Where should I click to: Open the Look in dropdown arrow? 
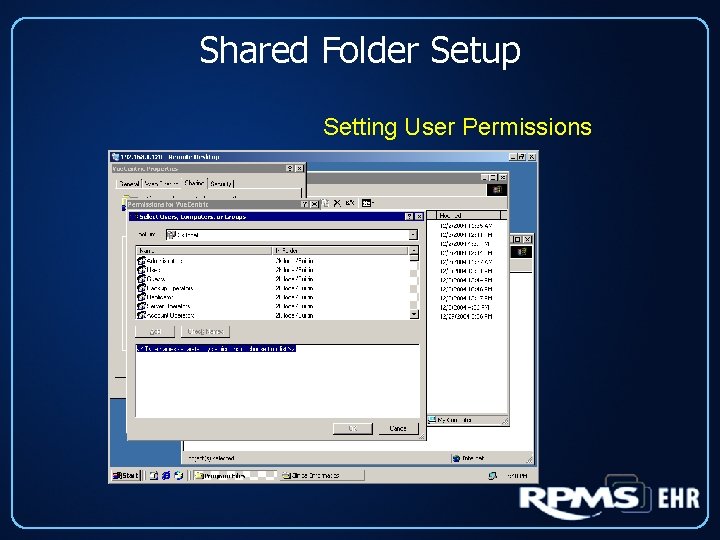click(413, 235)
